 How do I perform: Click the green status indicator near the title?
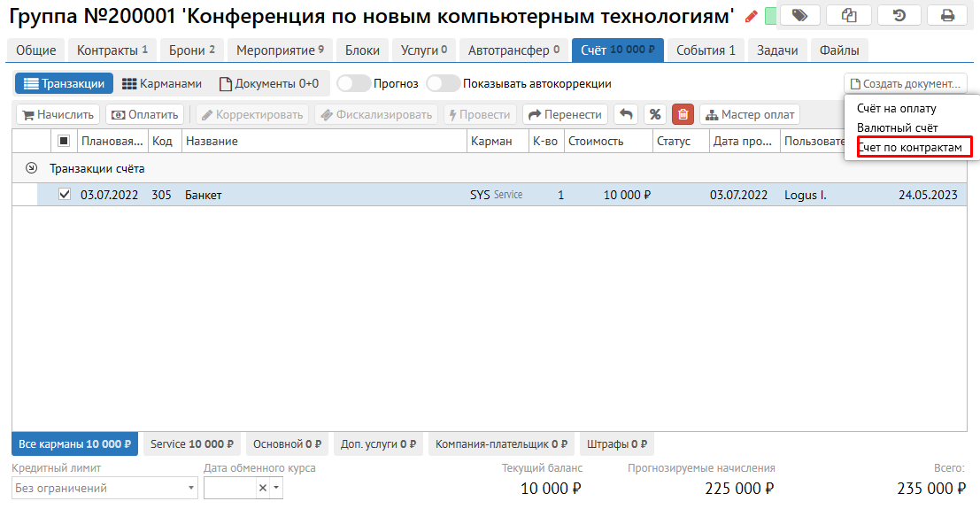770,16
